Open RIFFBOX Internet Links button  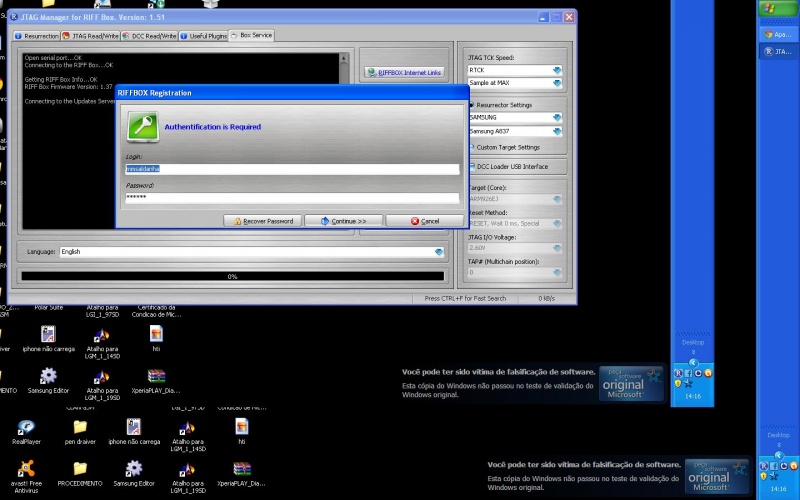tap(404, 72)
